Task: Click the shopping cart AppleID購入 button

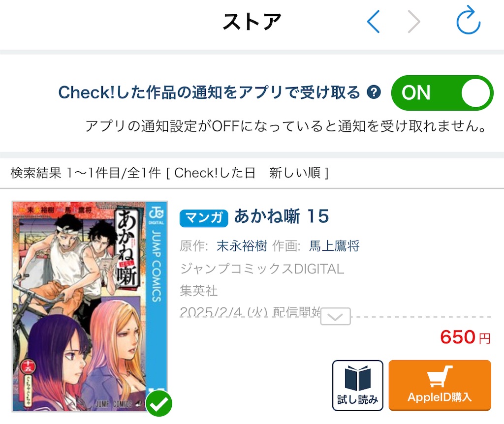Action: (440, 386)
